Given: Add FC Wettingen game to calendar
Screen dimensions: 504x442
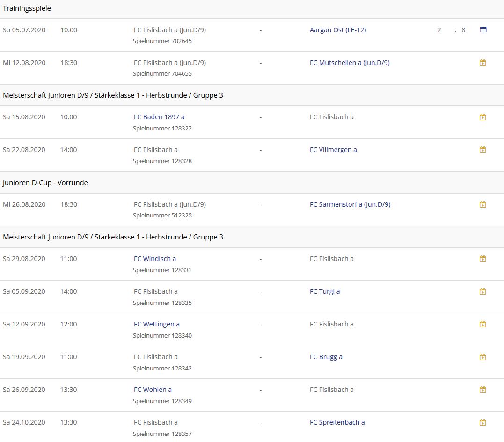Looking at the screenshot, I should pos(483,324).
